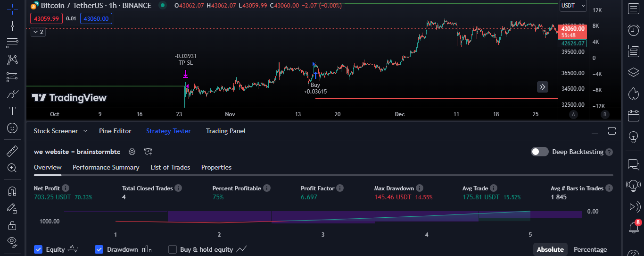Switch to Performance Summary tab
The width and height of the screenshot is (644, 256).
click(x=106, y=167)
